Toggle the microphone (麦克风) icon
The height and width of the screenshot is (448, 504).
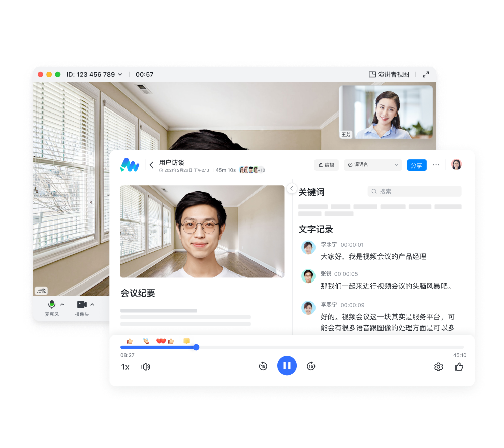52,305
